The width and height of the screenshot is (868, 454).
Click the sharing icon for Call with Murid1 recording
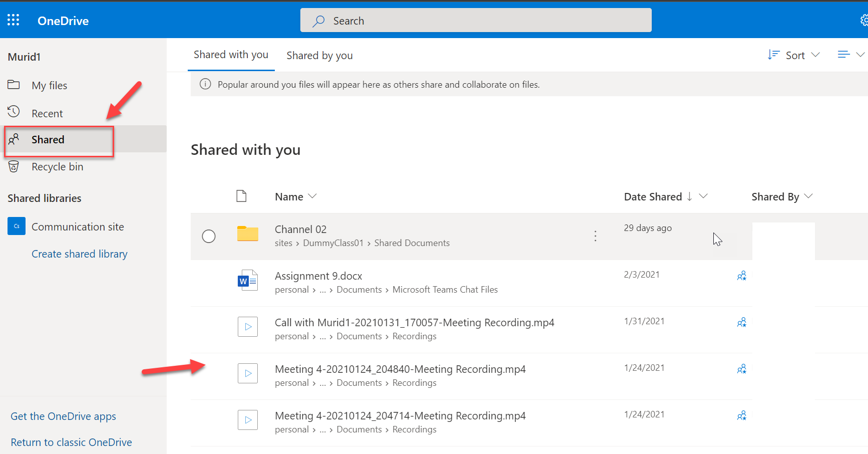(x=742, y=322)
